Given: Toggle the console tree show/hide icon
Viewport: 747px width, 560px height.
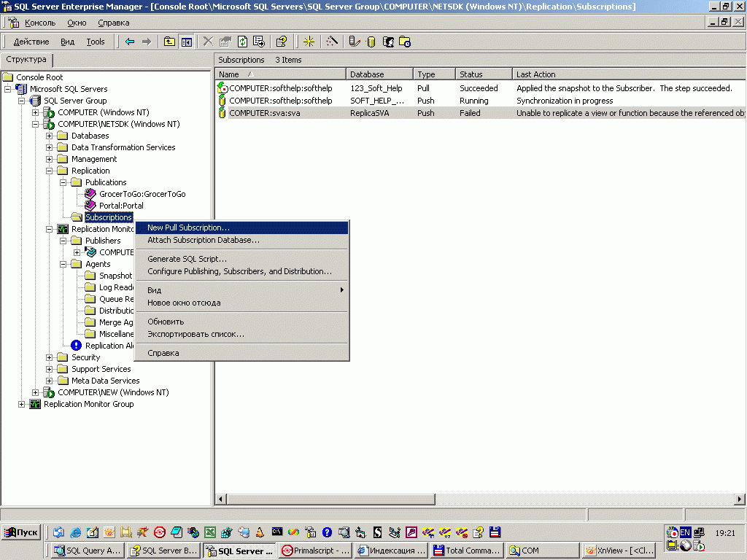Looking at the screenshot, I should 186,42.
